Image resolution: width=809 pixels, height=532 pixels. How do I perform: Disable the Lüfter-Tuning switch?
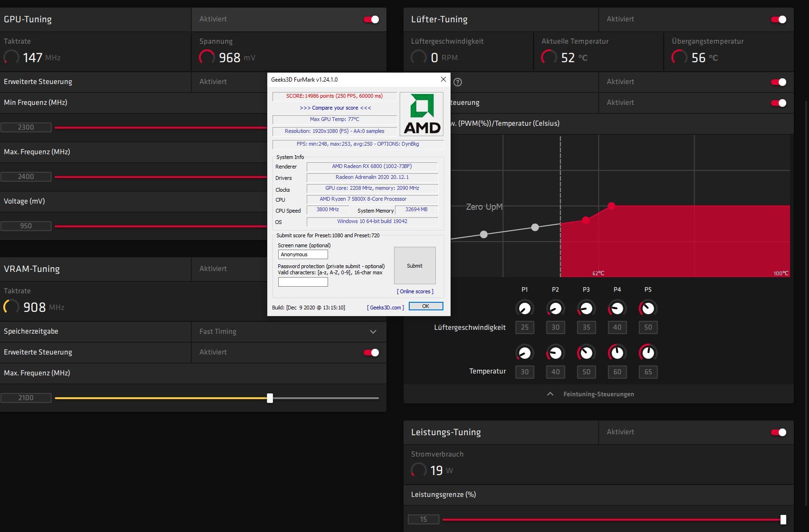pos(779,19)
